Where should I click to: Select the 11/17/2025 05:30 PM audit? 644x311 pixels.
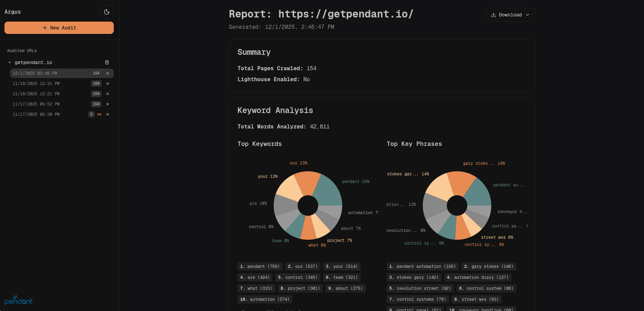click(x=36, y=114)
